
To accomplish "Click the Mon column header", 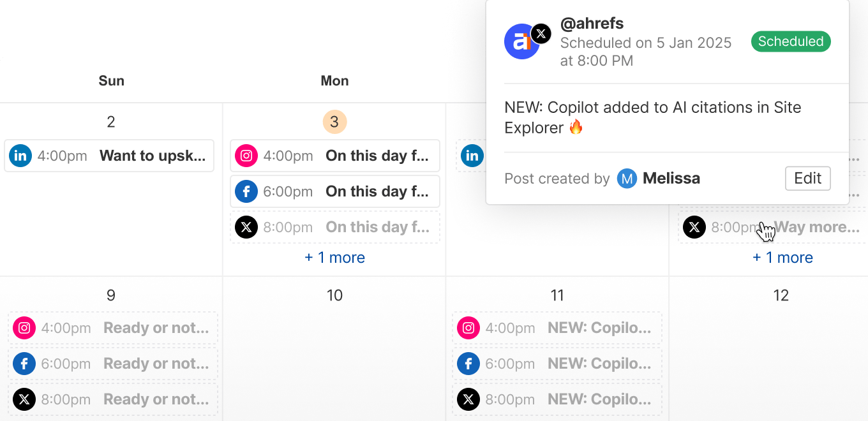I will (x=334, y=80).
